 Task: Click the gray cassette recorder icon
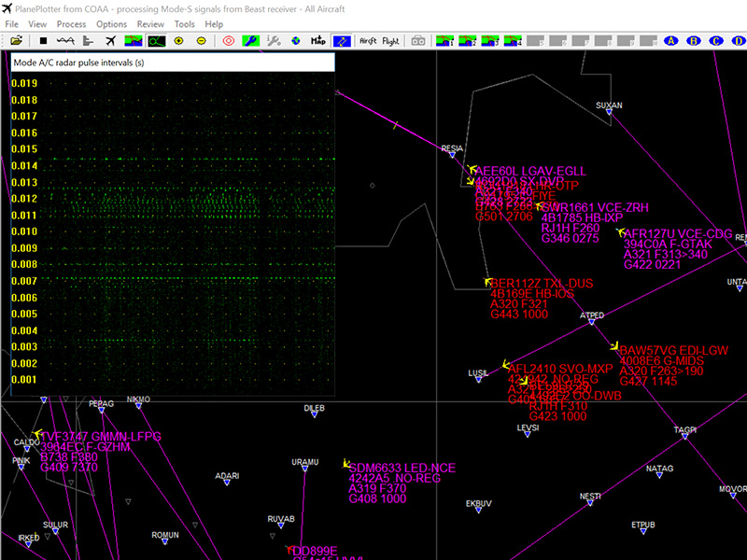(x=418, y=41)
